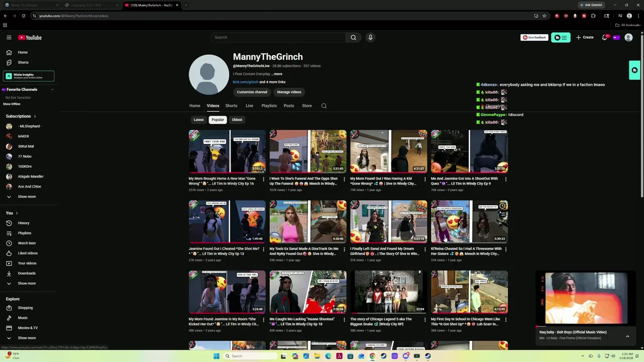Select the Popular sort chip
The width and height of the screenshot is (644, 362).
click(218, 120)
